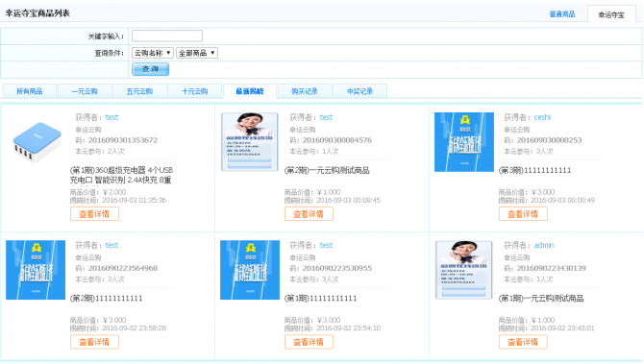Click reveal time 2016-09-02 23:43:01
Image resolution: width=644 pixels, height=364 pixels.
(x=562, y=328)
